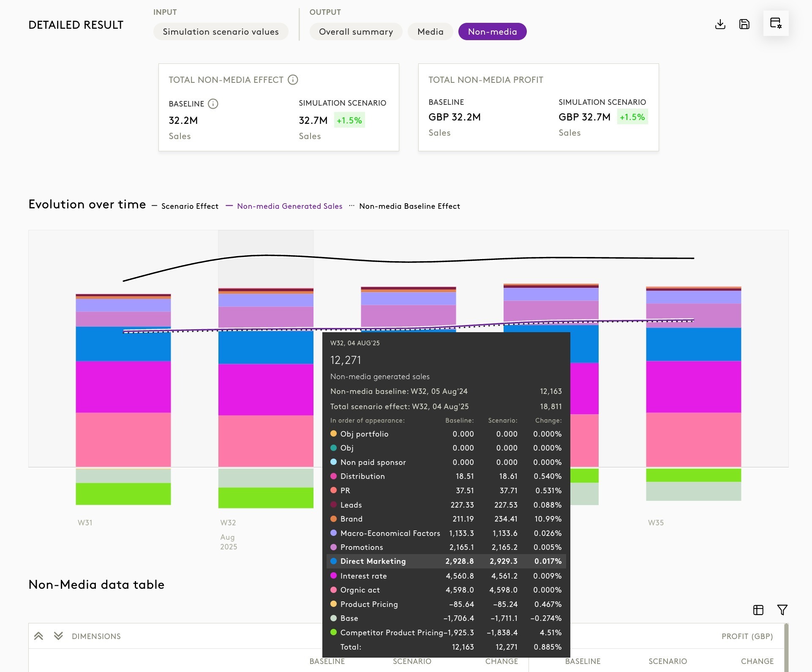The image size is (812, 672).
Task: Click the download results icon
Action: click(720, 25)
